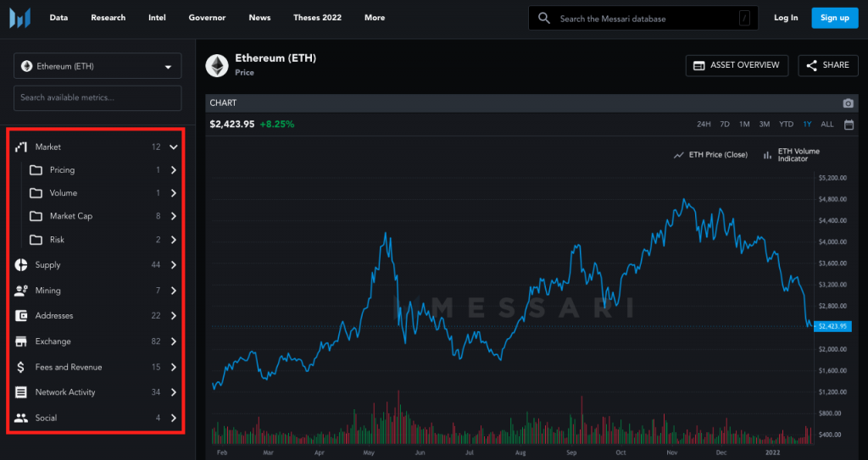Click the chart screenshot camera icon
The width and height of the screenshot is (868, 460).
coord(848,103)
